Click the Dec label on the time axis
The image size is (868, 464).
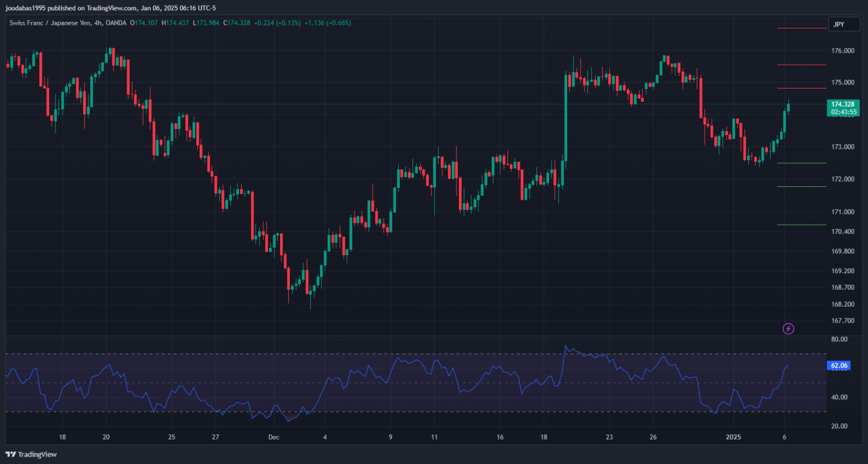(x=274, y=437)
